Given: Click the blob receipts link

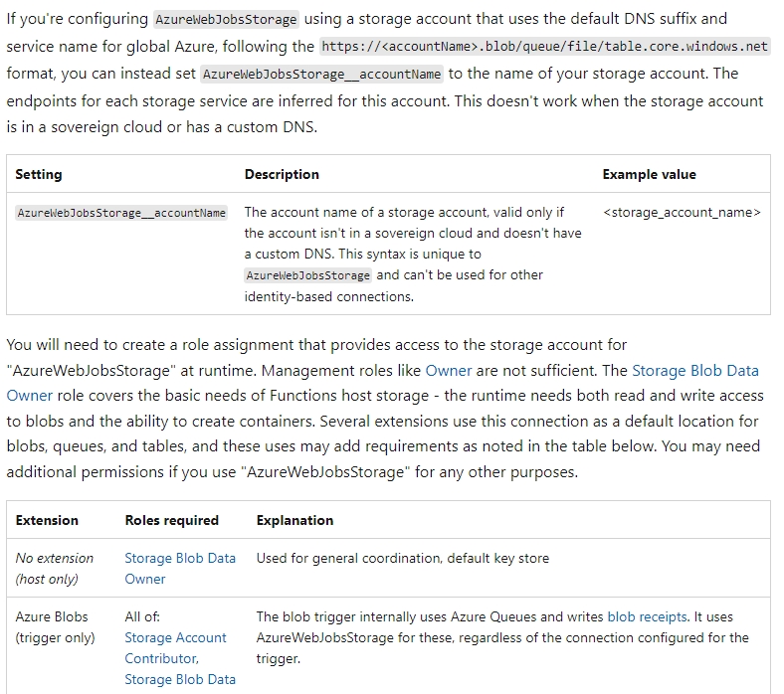Looking at the screenshot, I should 647,616.
